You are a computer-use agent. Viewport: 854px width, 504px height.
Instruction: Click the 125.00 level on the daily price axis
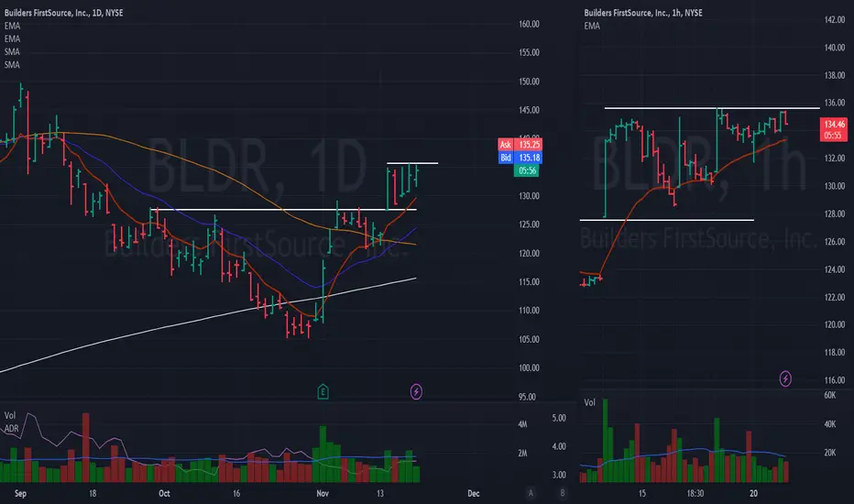pos(529,225)
